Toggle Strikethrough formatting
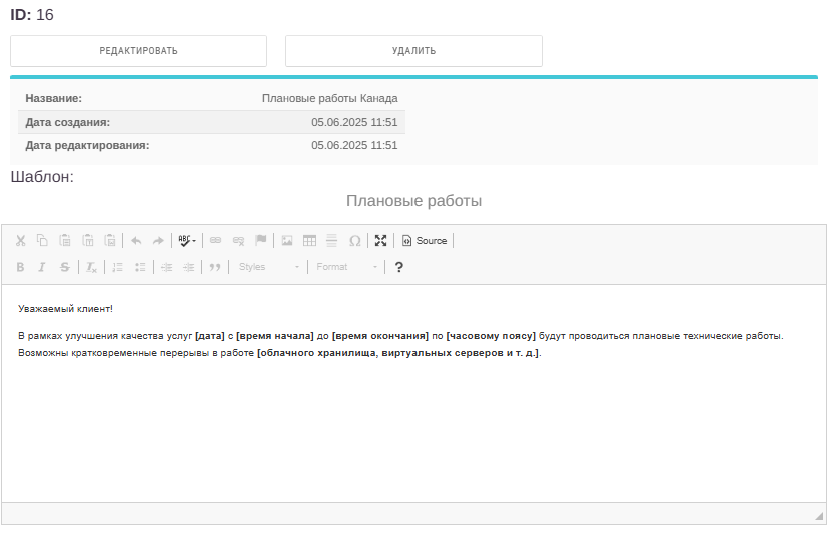This screenshot has width=828, height=536. pos(64,267)
